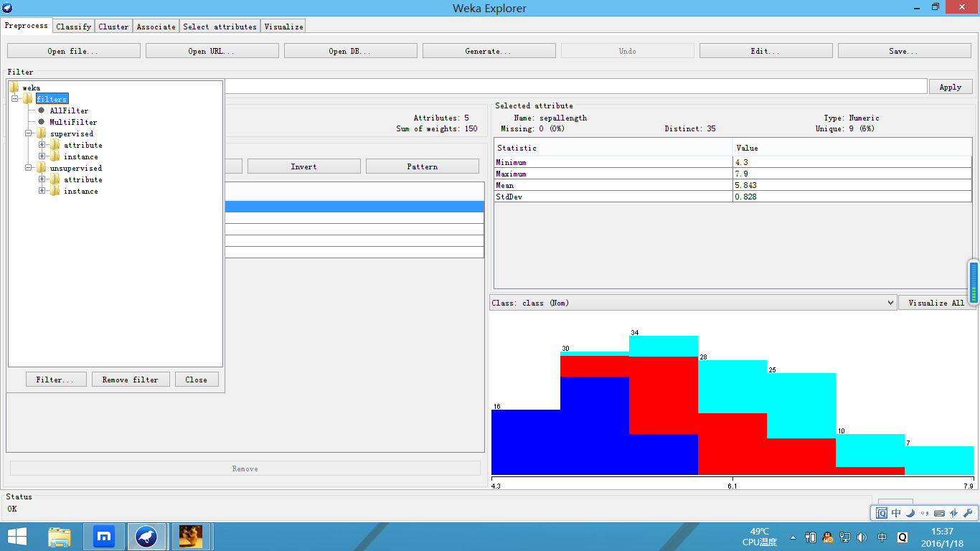Switch to the Preprocess tab

[x=27, y=26]
